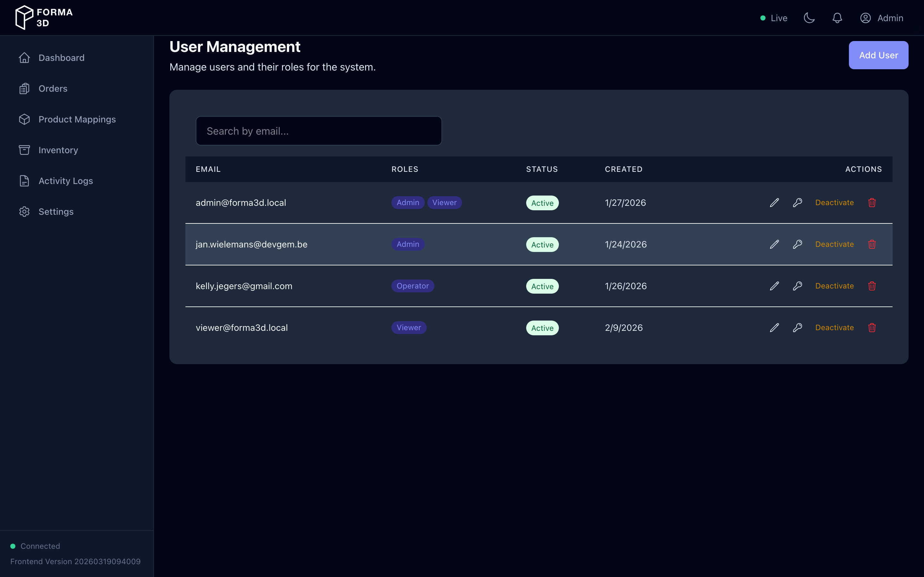Image resolution: width=924 pixels, height=577 pixels.
Task: Click the Inventory archive icon
Action: 24,150
